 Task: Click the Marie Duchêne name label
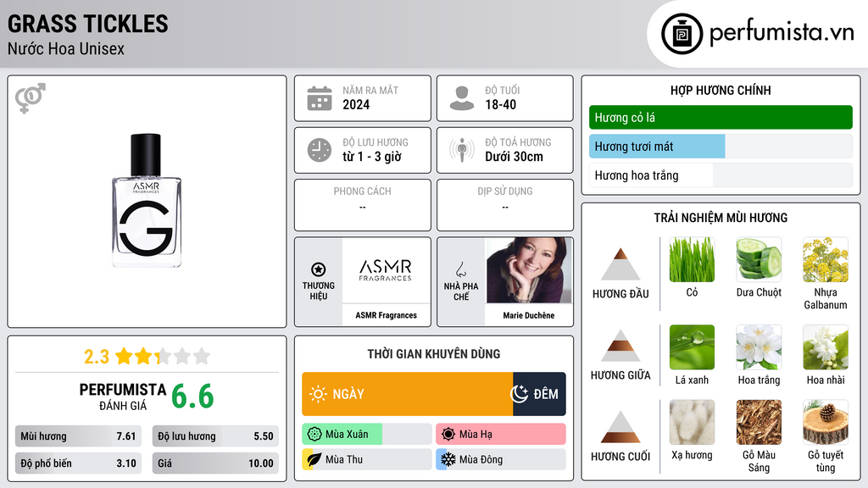[x=529, y=315]
